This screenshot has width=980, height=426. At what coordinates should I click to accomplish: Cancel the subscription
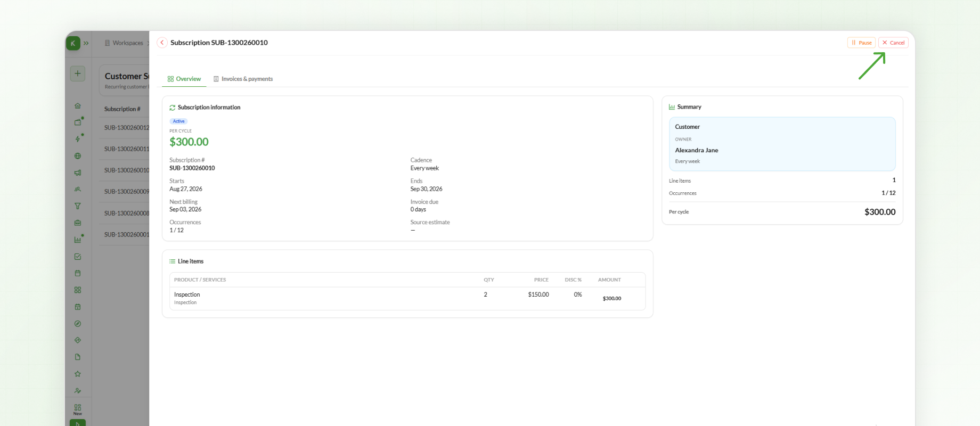(893, 43)
